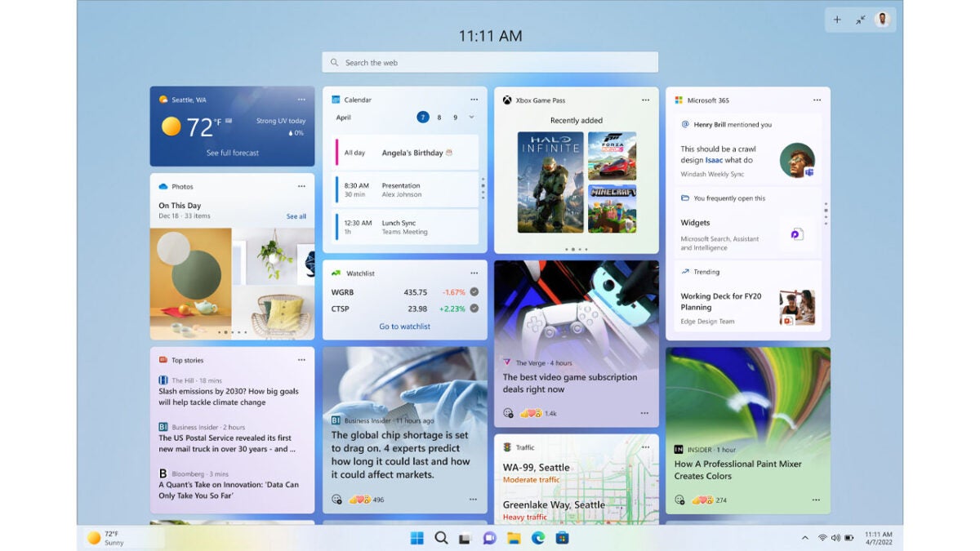Open more options on Microsoft 365 widget
Viewport: 980px width, 551px height.
tap(817, 100)
